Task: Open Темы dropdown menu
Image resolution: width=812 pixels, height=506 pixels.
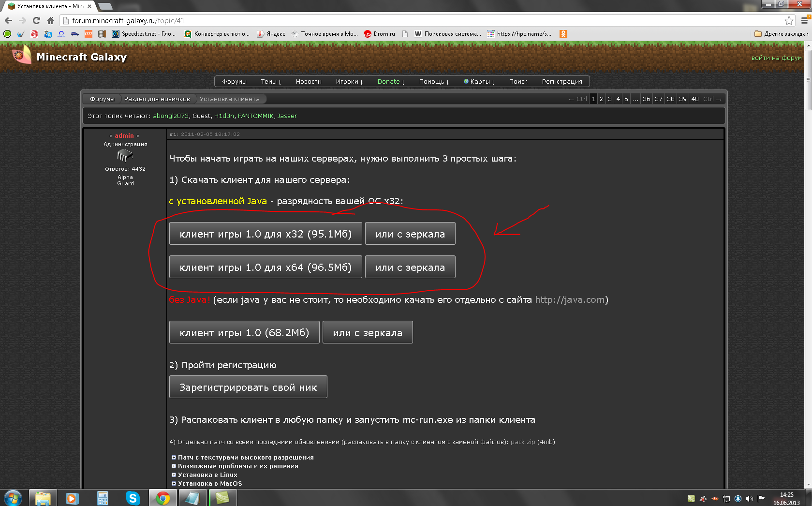Action: 271,82
